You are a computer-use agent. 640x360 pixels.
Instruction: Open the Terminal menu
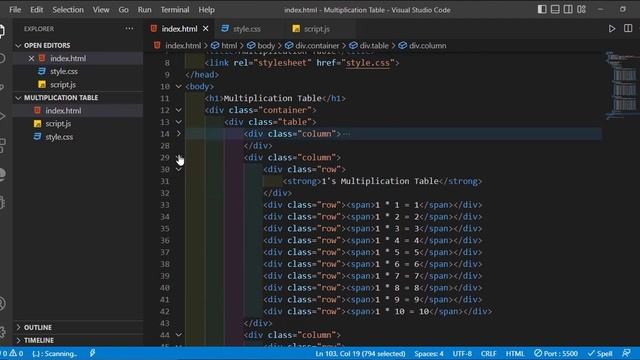tap(175, 9)
